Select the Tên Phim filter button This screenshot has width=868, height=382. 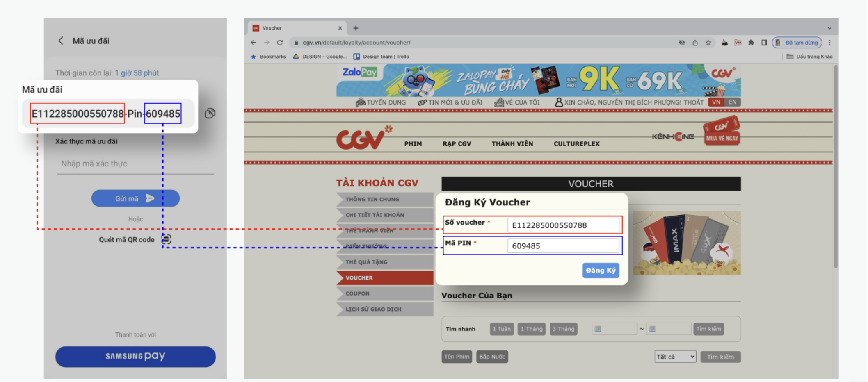457,357
